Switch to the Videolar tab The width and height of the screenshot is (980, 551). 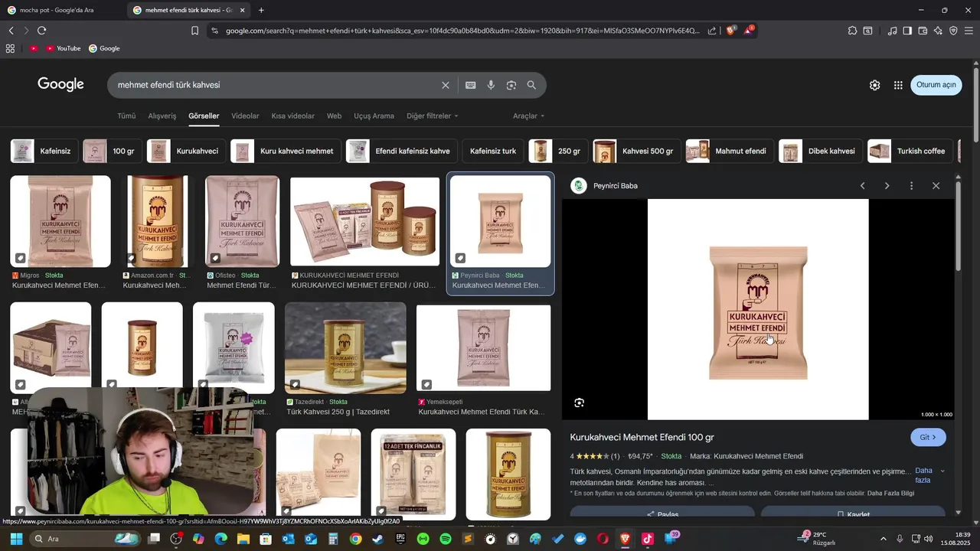pos(245,116)
